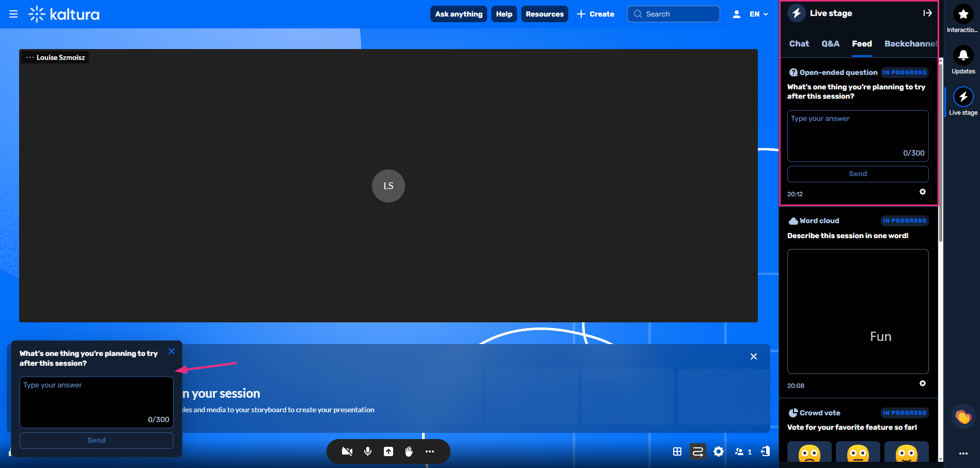Click the Resources button
This screenshot has height=468, width=980.
click(x=545, y=14)
